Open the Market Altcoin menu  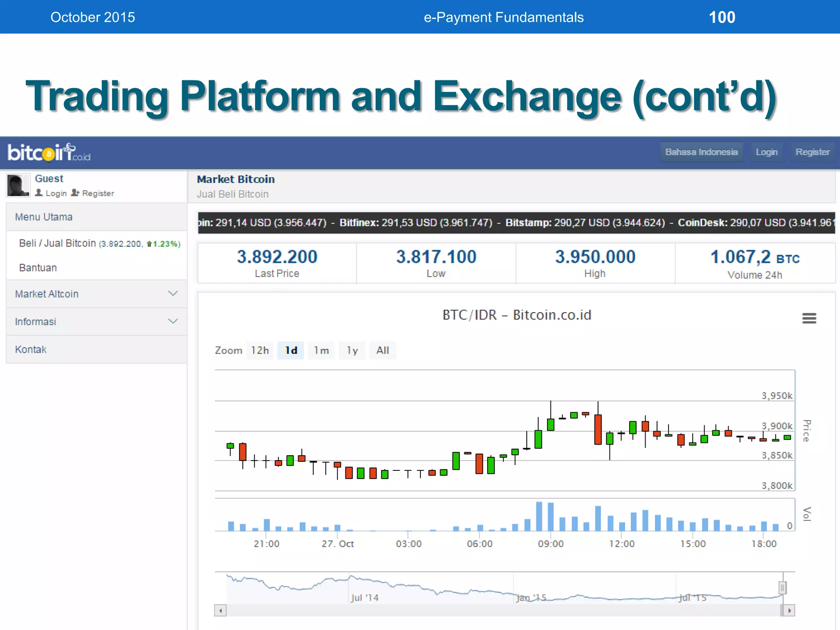[x=97, y=294]
